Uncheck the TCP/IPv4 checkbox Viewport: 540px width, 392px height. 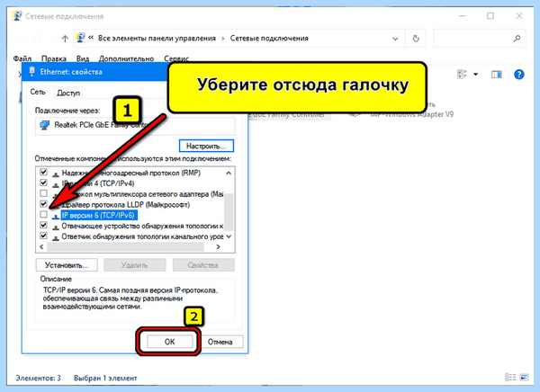[43, 183]
